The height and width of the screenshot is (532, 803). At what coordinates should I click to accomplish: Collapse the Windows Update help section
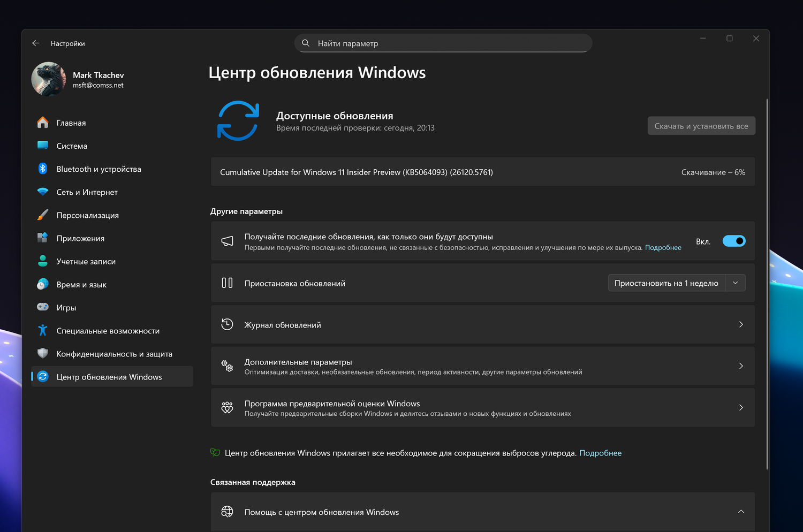(741, 512)
